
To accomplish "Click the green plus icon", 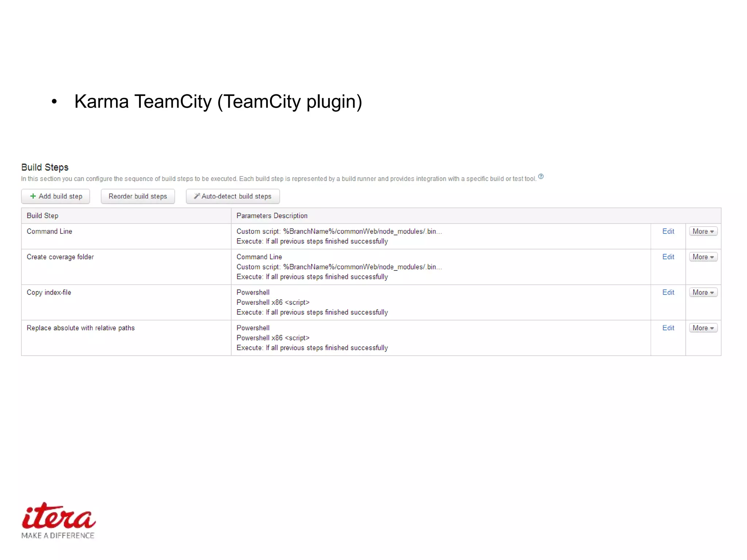I will (x=33, y=196).
